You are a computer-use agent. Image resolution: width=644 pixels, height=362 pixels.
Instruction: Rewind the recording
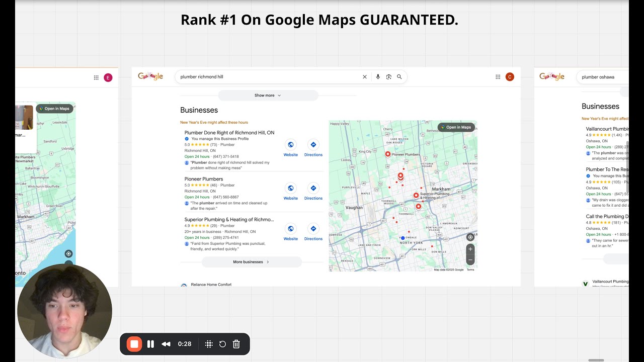166,344
